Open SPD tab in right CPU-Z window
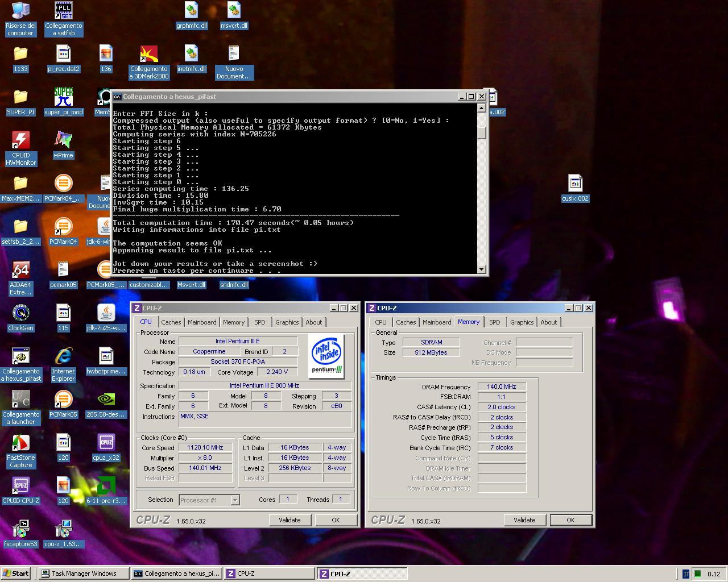The width and height of the screenshot is (728, 582). click(495, 322)
